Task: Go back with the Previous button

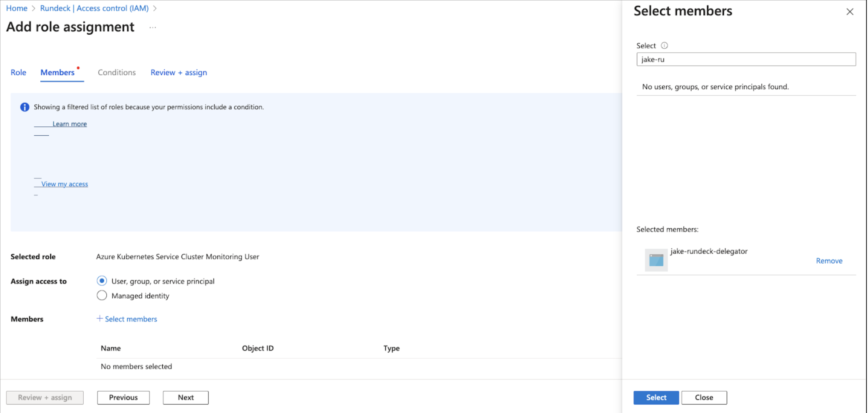Action: click(123, 397)
